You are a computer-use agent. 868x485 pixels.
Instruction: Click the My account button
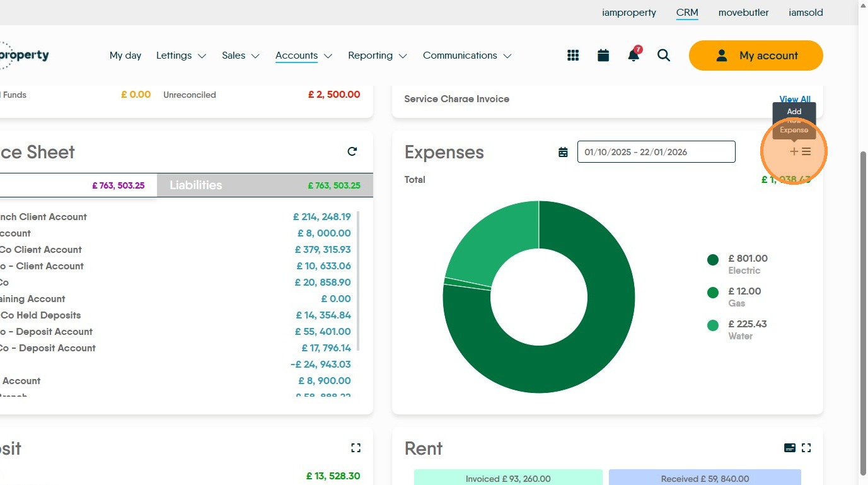tap(756, 56)
